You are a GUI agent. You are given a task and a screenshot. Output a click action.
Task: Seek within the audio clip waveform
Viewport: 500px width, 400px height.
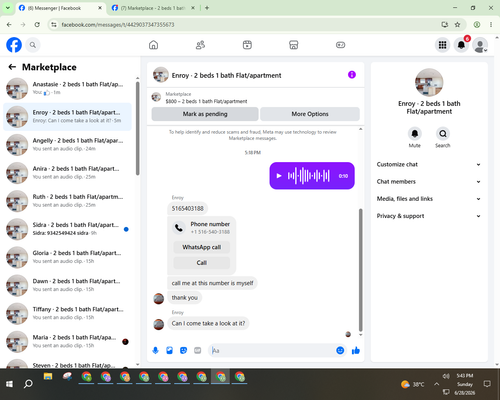[309, 176]
